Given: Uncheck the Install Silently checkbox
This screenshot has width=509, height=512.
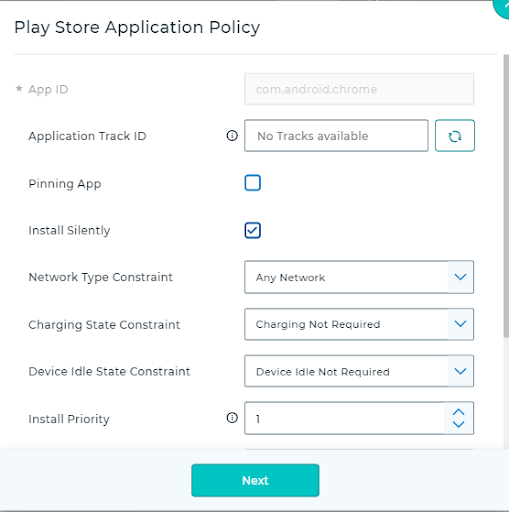Looking at the screenshot, I should [252, 230].
